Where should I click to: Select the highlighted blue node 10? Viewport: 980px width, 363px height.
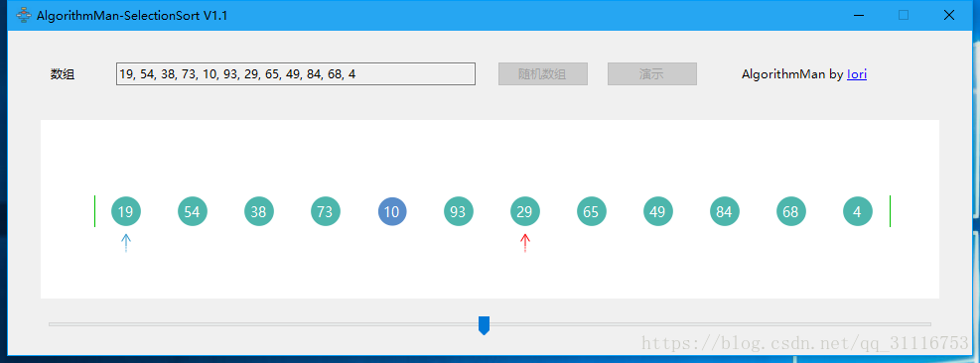392,212
